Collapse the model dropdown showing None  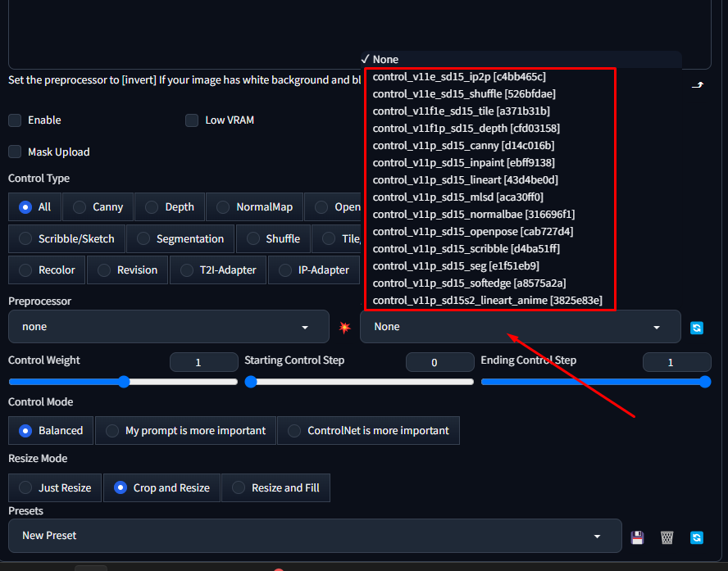click(x=520, y=327)
